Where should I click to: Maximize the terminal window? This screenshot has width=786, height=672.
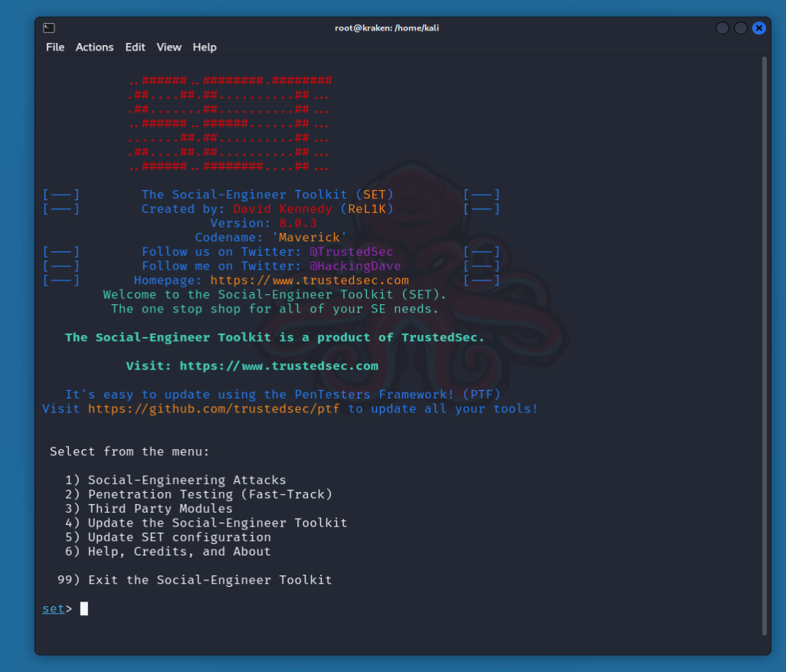[x=741, y=28]
